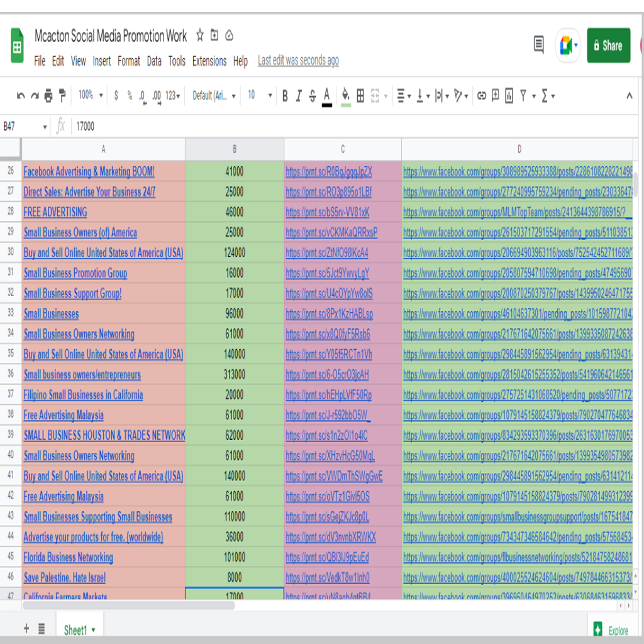Open the Help menu

tap(240, 61)
